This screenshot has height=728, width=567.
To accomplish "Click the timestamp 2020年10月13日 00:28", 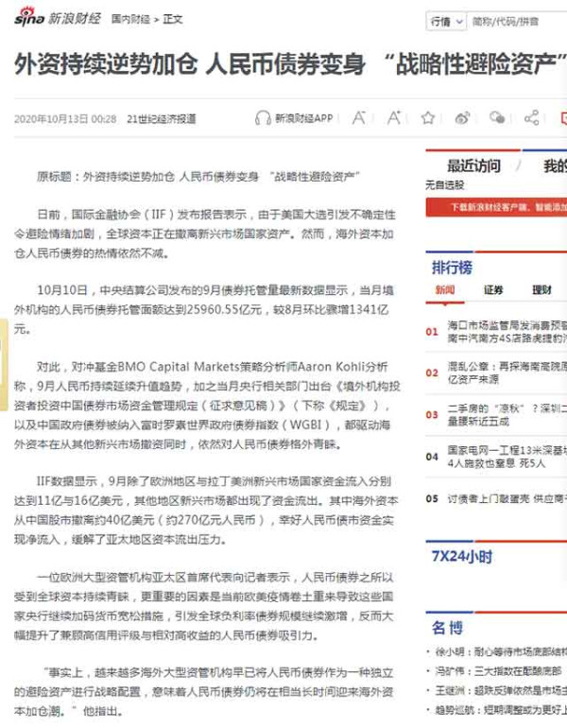I will click(x=65, y=119).
